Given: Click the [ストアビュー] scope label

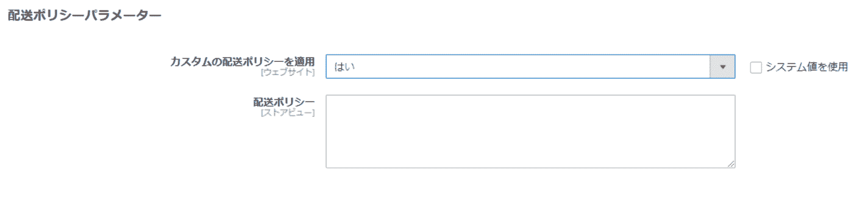Looking at the screenshot, I should pyautogui.click(x=288, y=113).
